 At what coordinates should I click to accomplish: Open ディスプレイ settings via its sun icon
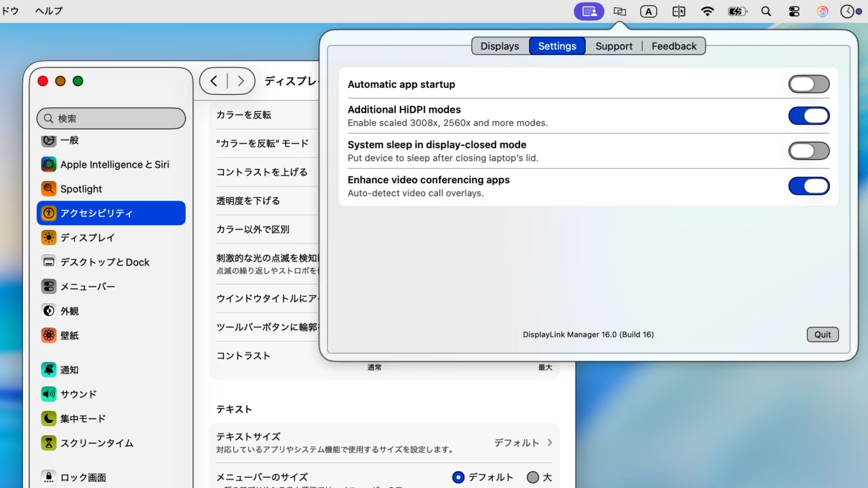click(x=47, y=237)
